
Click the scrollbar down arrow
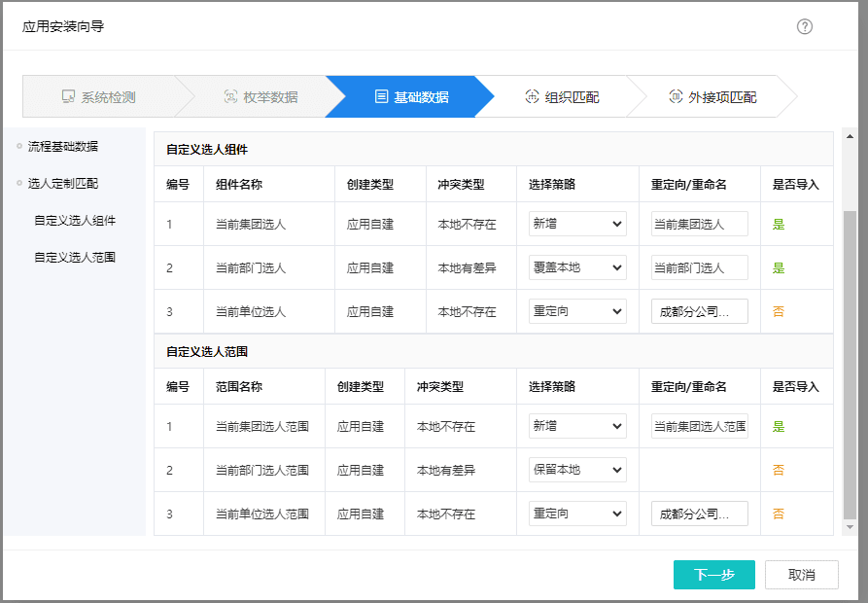[850, 527]
